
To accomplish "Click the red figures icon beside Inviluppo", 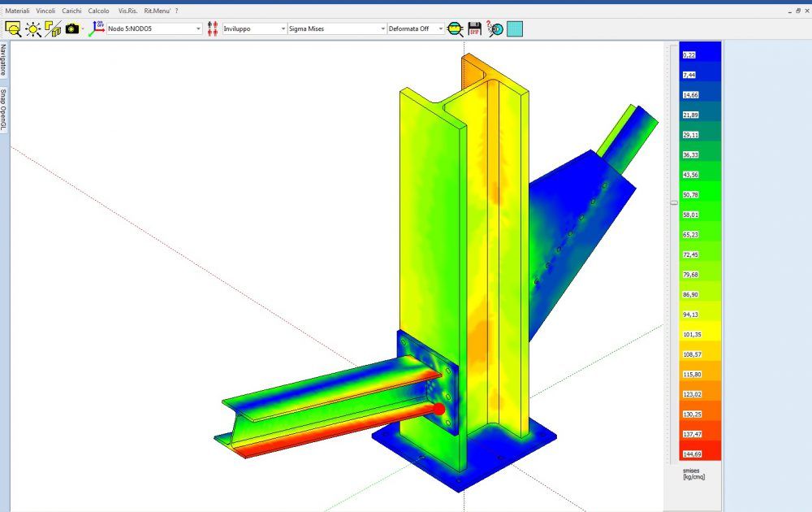I will 213,28.
